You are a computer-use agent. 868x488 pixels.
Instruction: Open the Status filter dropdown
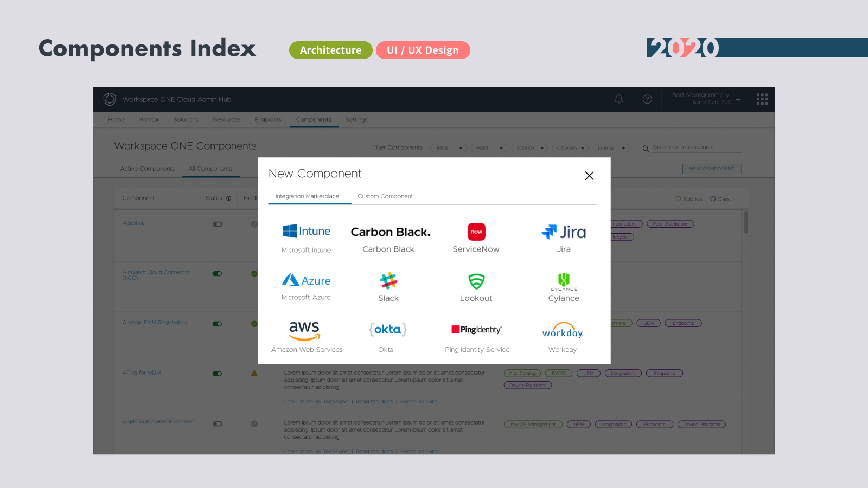pyautogui.click(x=448, y=148)
